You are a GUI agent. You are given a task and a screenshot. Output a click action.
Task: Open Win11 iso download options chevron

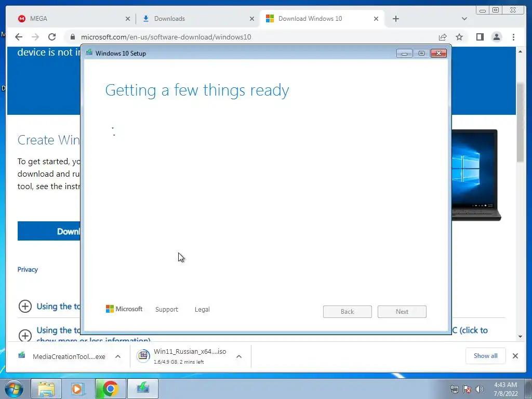click(239, 356)
